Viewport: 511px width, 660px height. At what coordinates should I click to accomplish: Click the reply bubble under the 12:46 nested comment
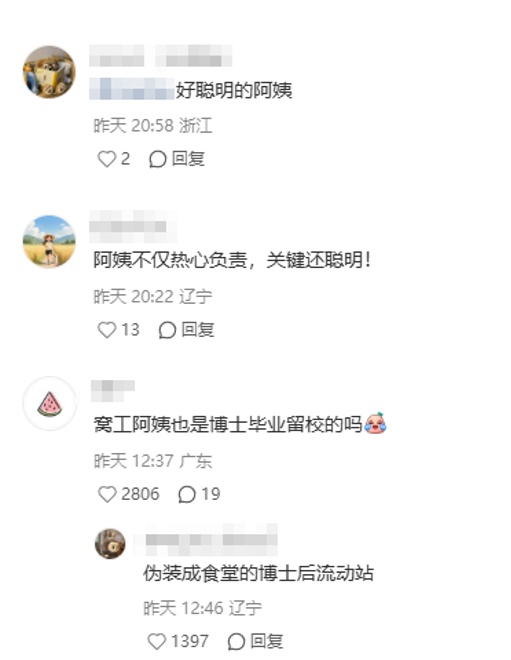pyautogui.click(x=236, y=642)
